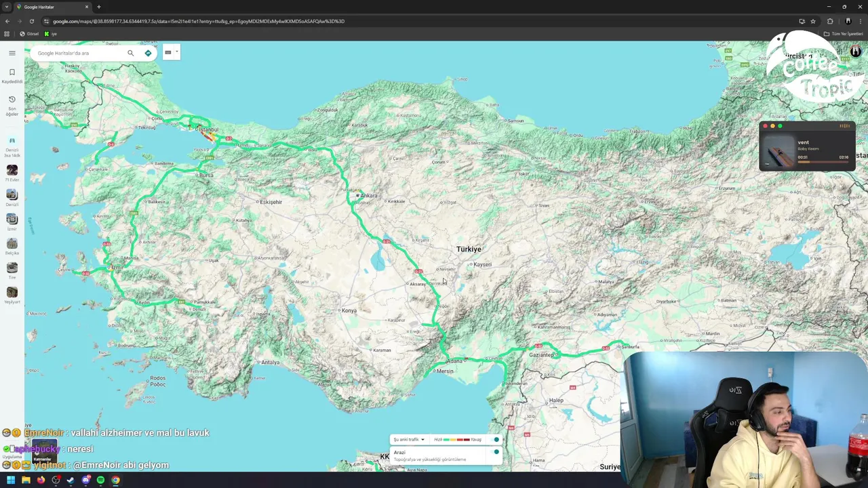Open Steam from the taskbar

click(71, 480)
